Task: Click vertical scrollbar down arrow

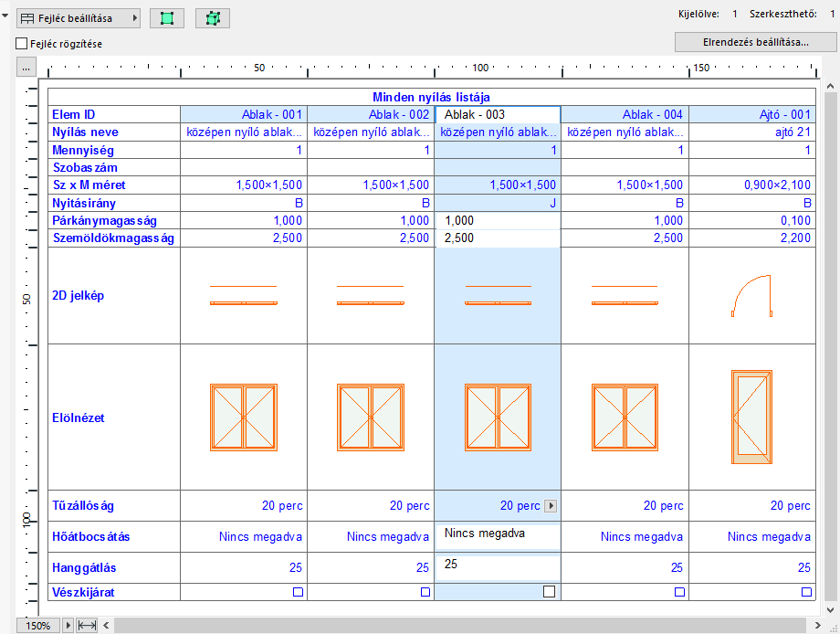Action: (x=830, y=610)
